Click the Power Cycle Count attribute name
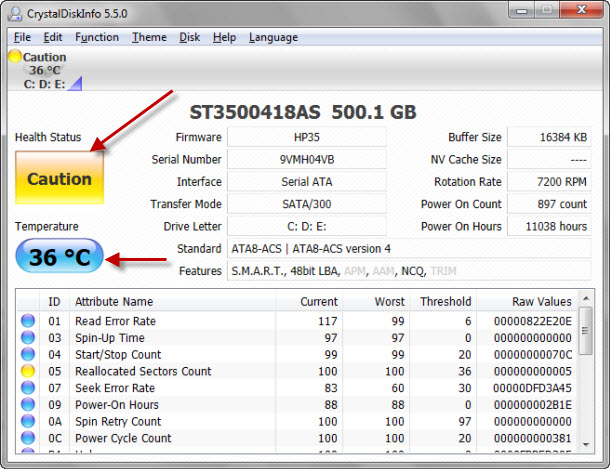Image resolution: width=610 pixels, height=469 pixels. (x=123, y=438)
